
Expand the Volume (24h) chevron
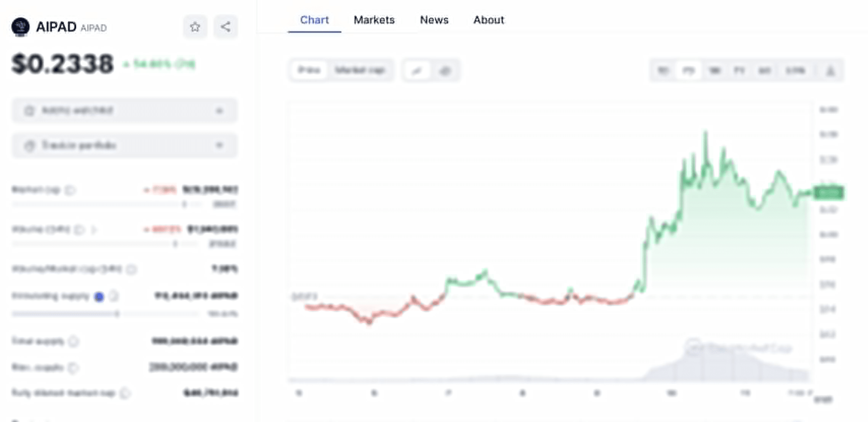click(94, 229)
